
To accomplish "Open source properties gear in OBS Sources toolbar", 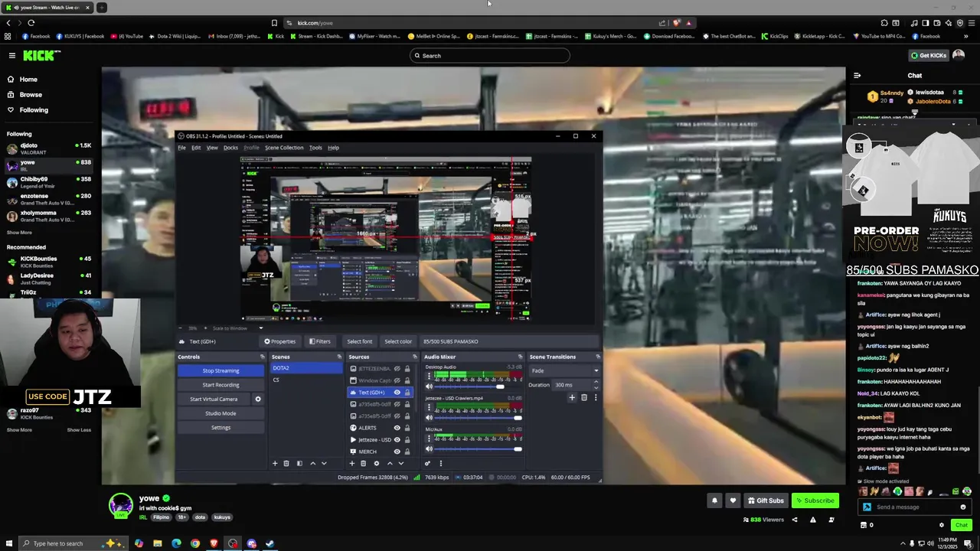I will click(376, 463).
